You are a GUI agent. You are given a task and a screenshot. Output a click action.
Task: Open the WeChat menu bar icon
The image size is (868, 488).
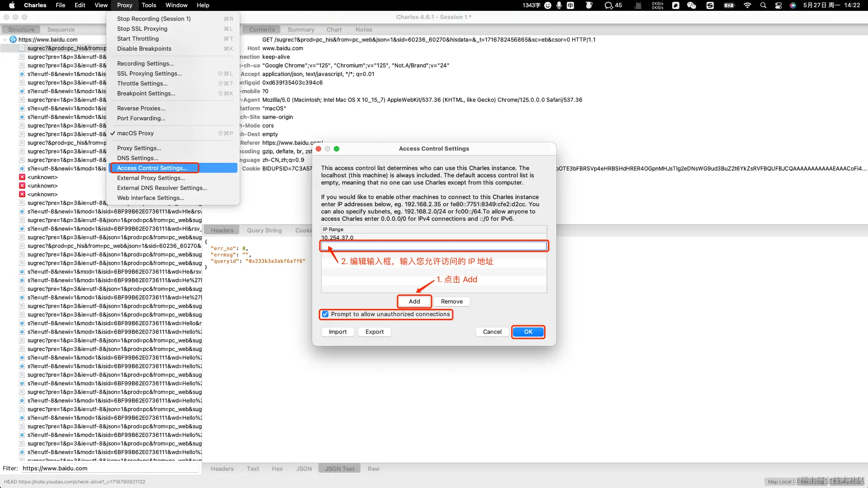click(x=691, y=5)
